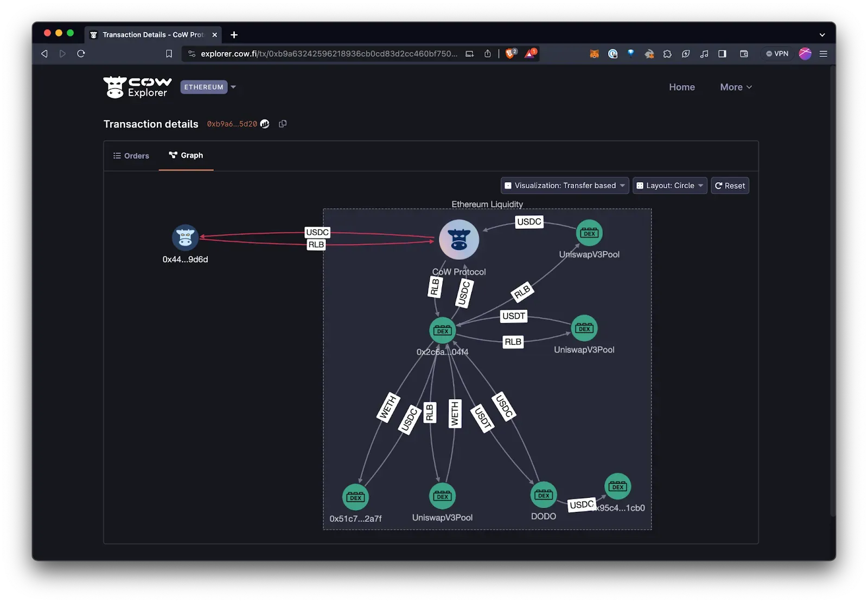Open the Visualization: Transfer based dropdown
Image resolution: width=868 pixels, height=603 pixels.
(565, 185)
